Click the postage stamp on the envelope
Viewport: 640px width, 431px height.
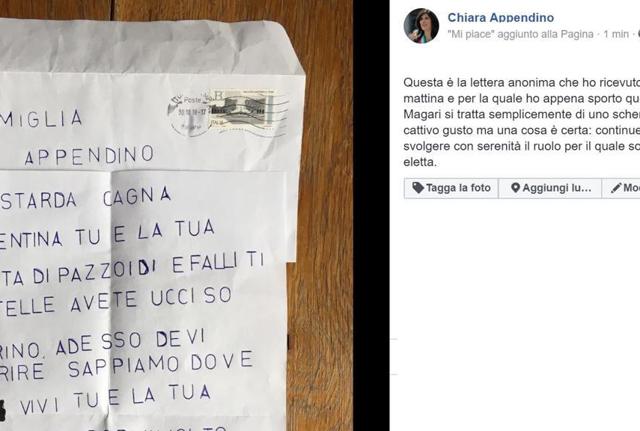(x=241, y=111)
